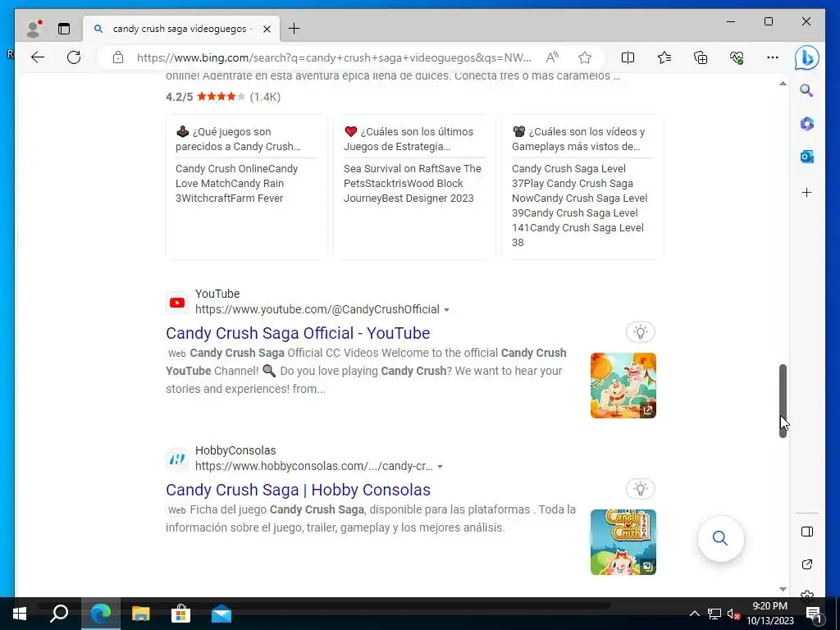The image size is (840, 630).
Task: Open network icon in system tray
Action: [x=714, y=614]
